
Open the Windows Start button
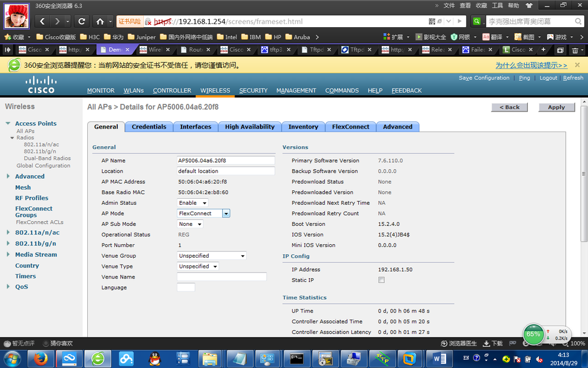[x=12, y=359]
